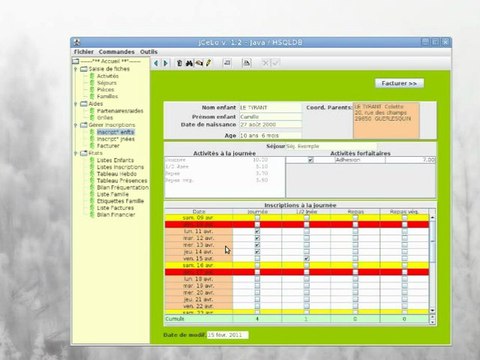Click the small stepper beside the Cumuls row
Viewport: 480px width, 360px height.
click(x=433, y=319)
